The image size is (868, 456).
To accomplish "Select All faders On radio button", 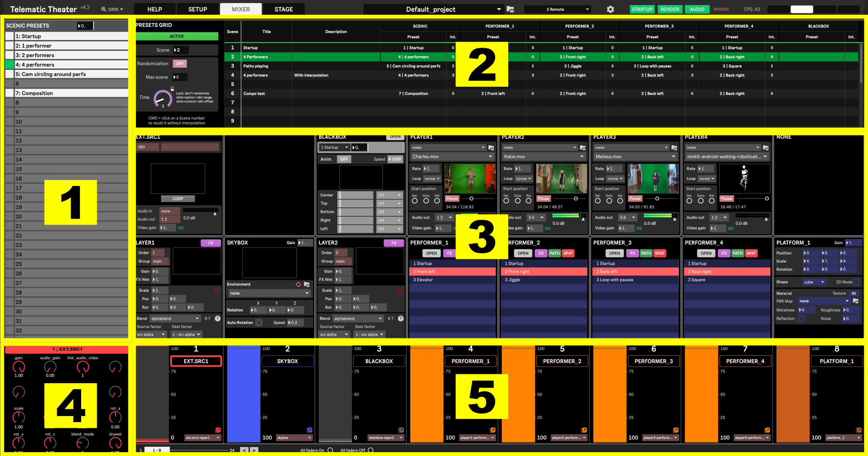I will pos(330,450).
